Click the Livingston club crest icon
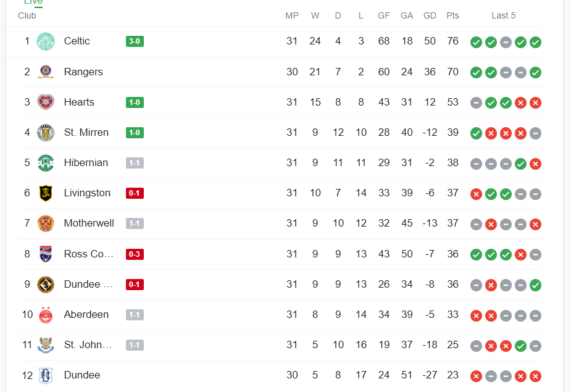Viewport: 571px width, 392px height. click(46, 193)
